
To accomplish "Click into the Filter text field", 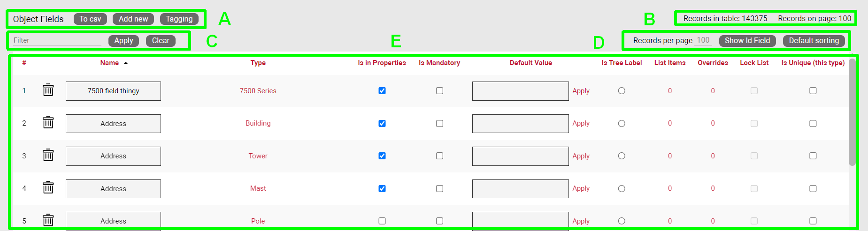I will coord(57,40).
